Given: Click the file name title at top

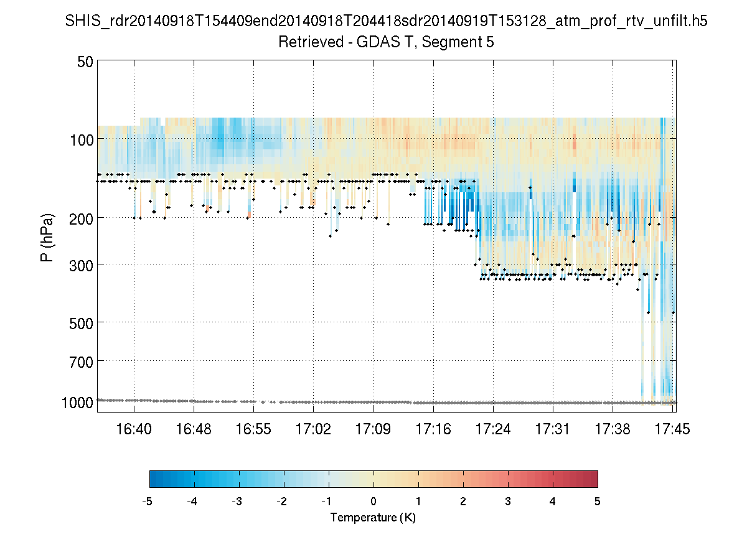Looking at the screenshot, I should 386,21.
